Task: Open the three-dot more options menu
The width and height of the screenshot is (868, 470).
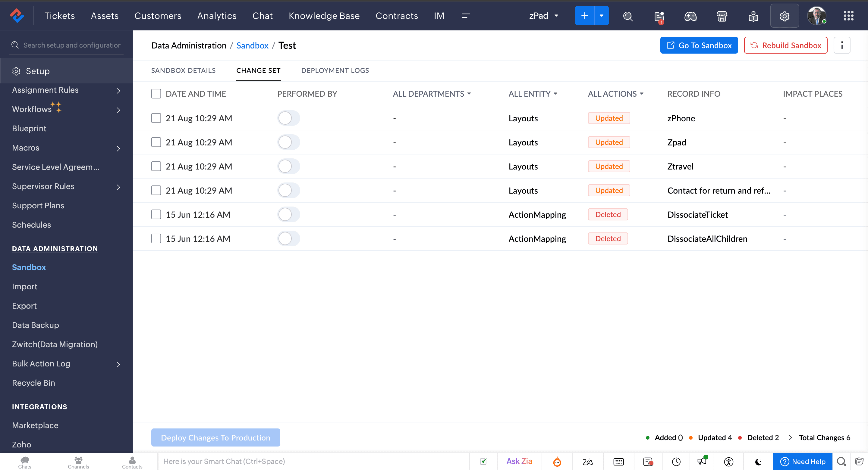Action: pos(842,45)
